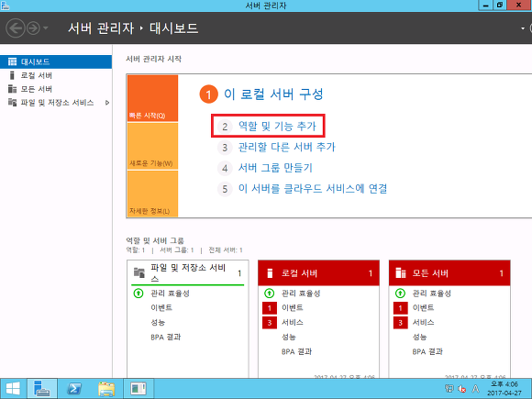Select the 자세한 정보(L) tile
Screen dimensions: 532x399
click(152, 194)
